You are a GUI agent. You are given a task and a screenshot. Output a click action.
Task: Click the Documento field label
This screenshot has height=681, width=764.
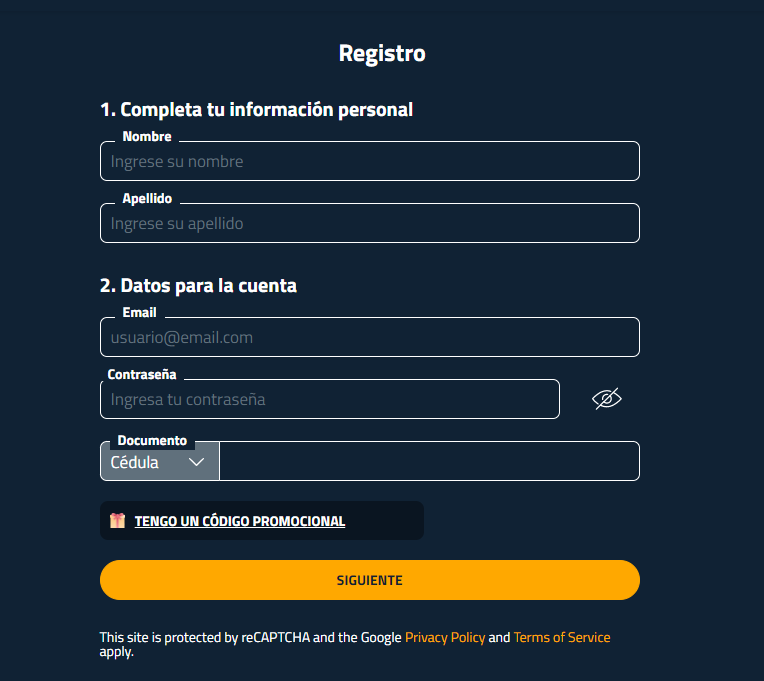tap(152, 440)
